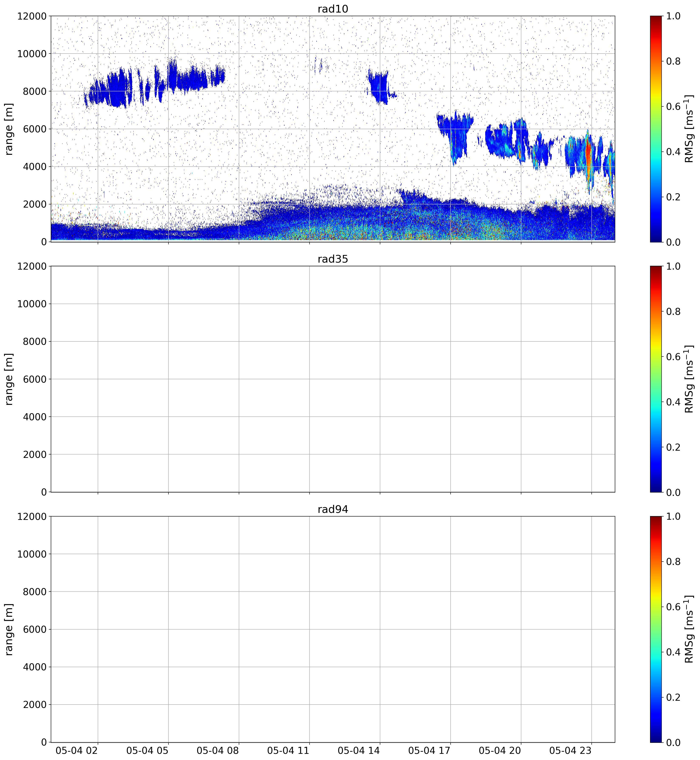Click the '05-04 05' time axis label

pyautogui.click(x=147, y=750)
